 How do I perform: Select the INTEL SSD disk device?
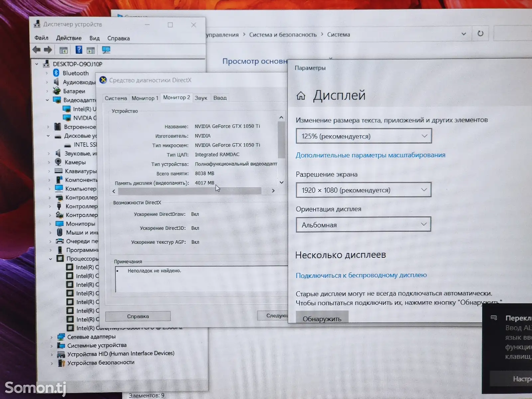pyautogui.click(x=81, y=144)
